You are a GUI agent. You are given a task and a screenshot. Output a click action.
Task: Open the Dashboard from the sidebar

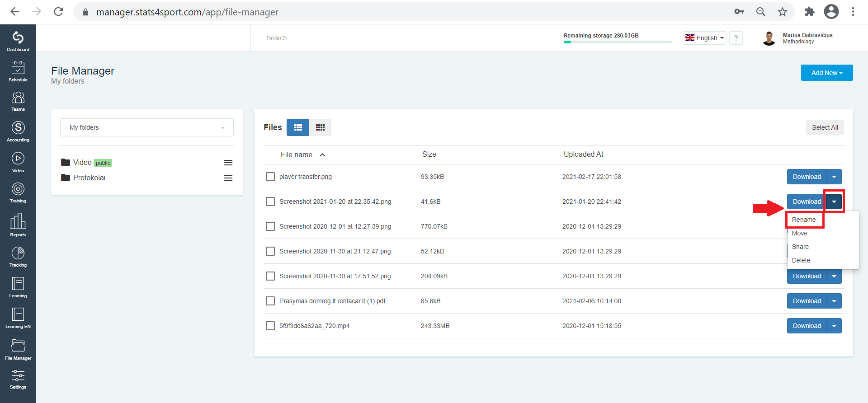18,41
